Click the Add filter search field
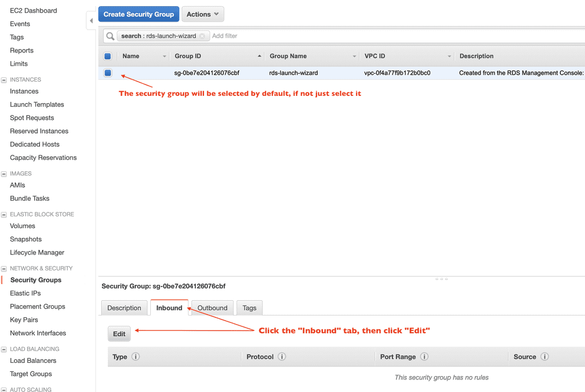Image resolution: width=585 pixels, height=392 pixels. [x=343, y=36]
